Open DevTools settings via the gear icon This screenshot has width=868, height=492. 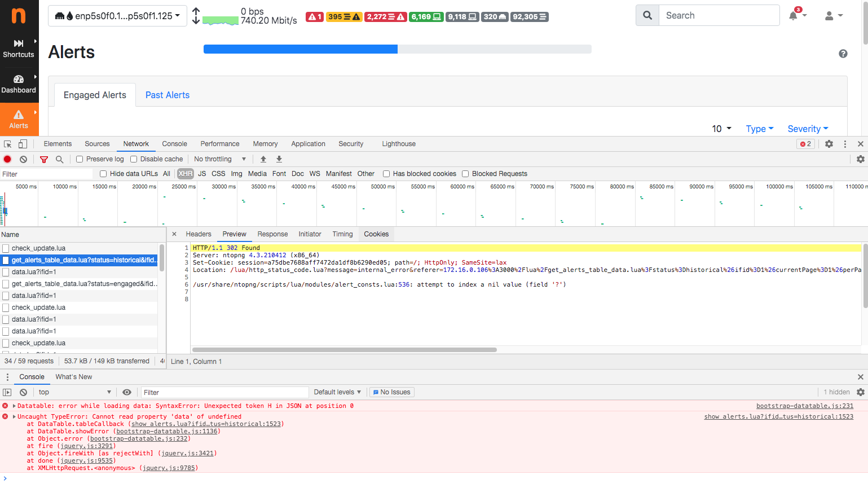tap(829, 144)
